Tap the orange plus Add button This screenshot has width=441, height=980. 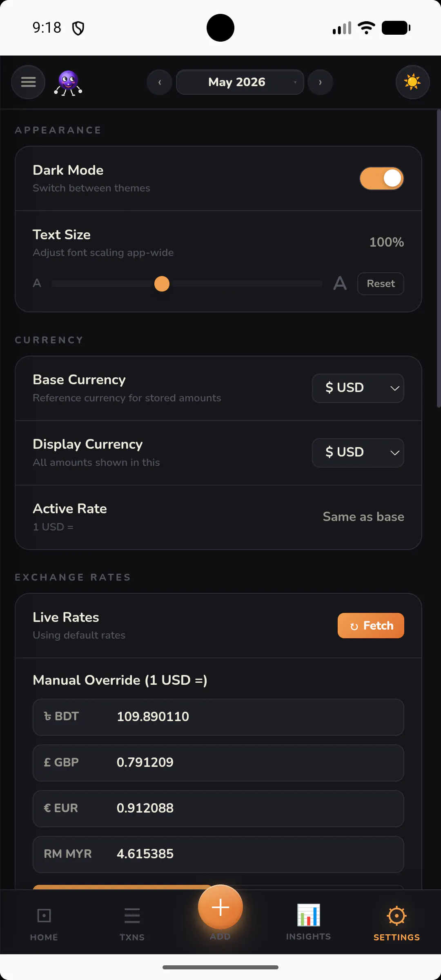coord(220,907)
